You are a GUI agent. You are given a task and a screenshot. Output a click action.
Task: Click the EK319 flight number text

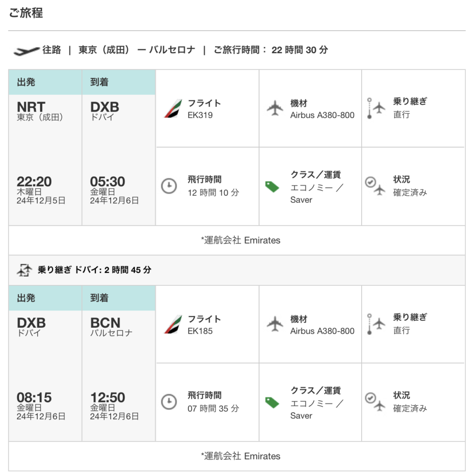point(200,115)
